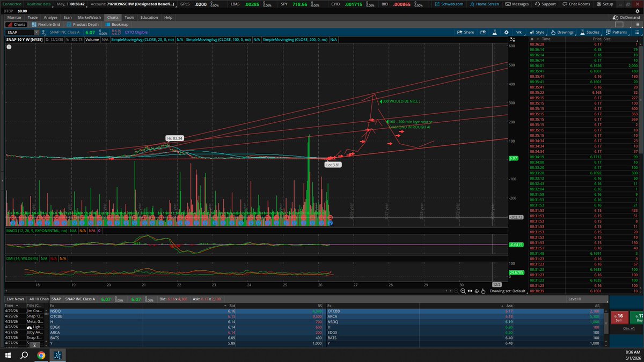This screenshot has width=644, height=362.
Task: Open the Windows Start menu
Action: 8,355
